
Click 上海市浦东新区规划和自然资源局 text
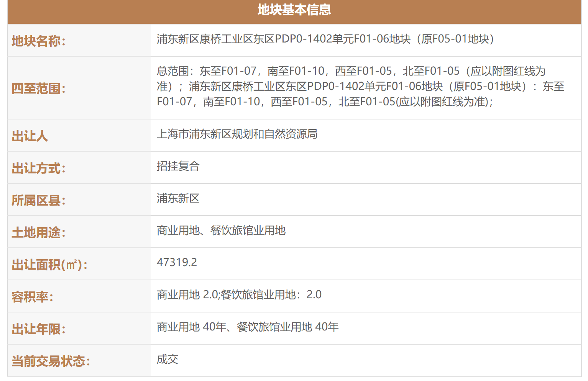[x=237, y=134]
